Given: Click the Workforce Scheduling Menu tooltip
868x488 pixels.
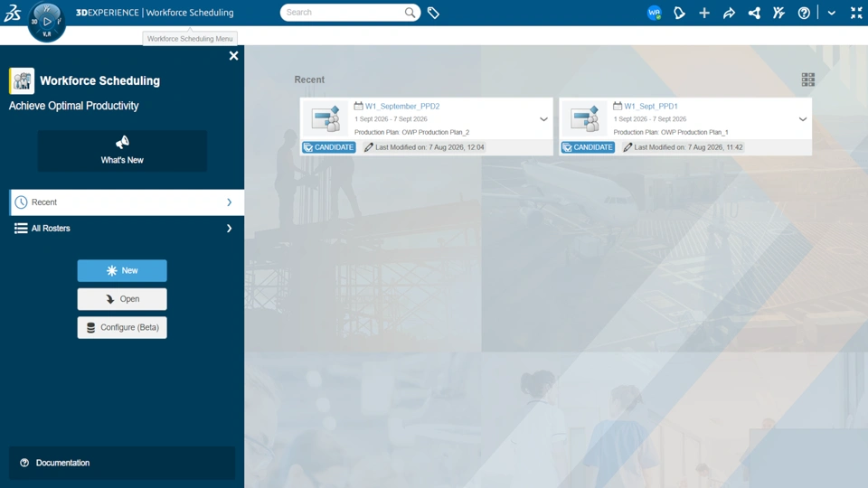Looking at the screenshot, I should (190, 39).
